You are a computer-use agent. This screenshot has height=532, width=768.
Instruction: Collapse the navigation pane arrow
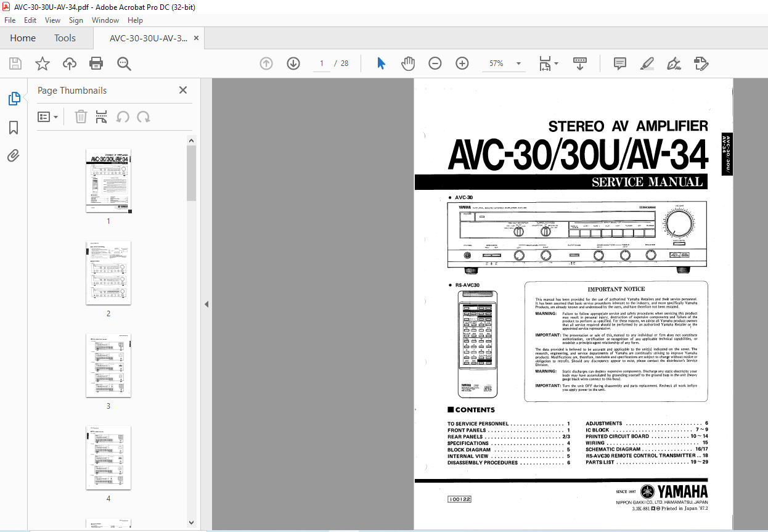click(x=206, y=305)
